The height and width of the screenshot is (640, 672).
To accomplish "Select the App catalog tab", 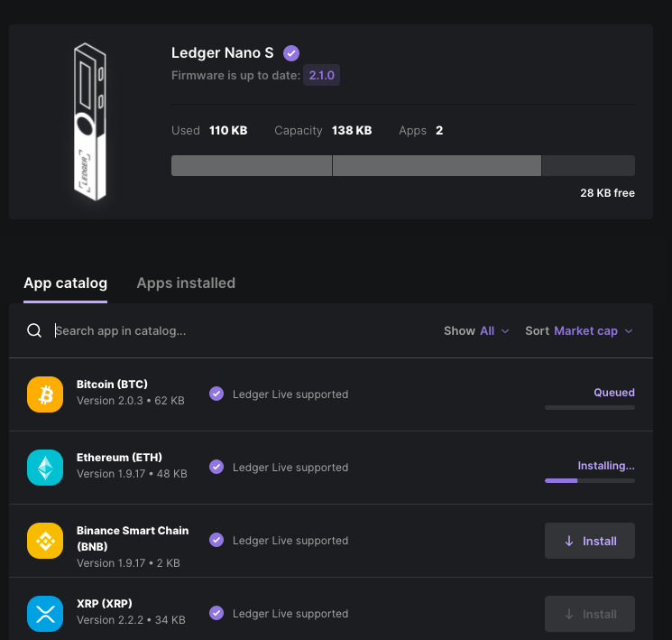I will click(x=66, y=283).
